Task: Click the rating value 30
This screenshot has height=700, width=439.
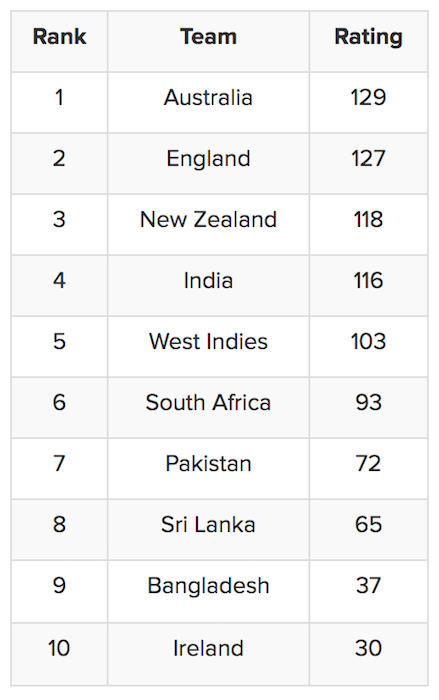Action: pos(368,648)
